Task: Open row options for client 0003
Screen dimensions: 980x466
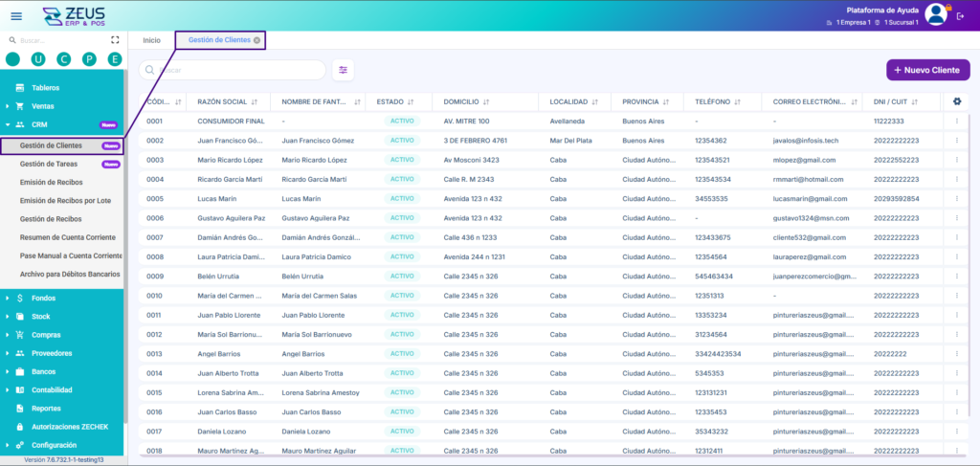Action: pyautogui.click(x=956, y=160)
